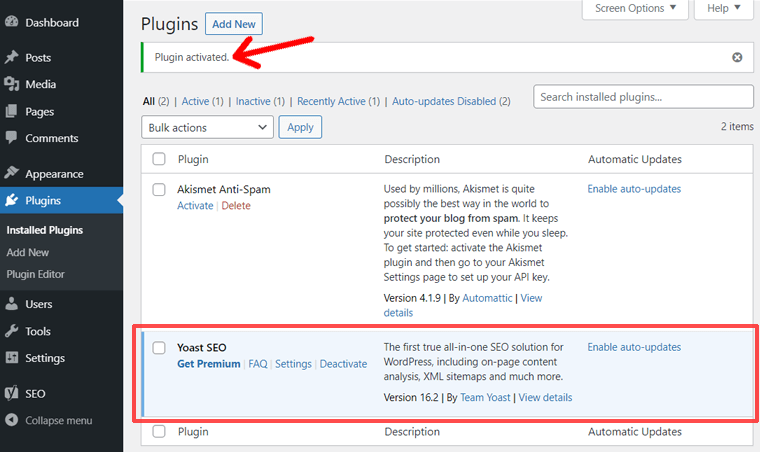Open Tools menu
760x452 pixels.
pos(38,331)
